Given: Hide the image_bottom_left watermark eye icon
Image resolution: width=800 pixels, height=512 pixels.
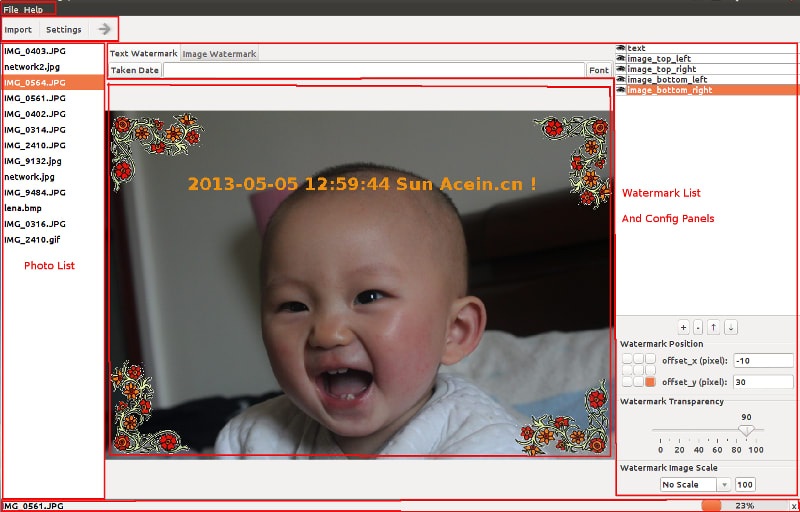Looking at the screenshot, I should (621, 80).
